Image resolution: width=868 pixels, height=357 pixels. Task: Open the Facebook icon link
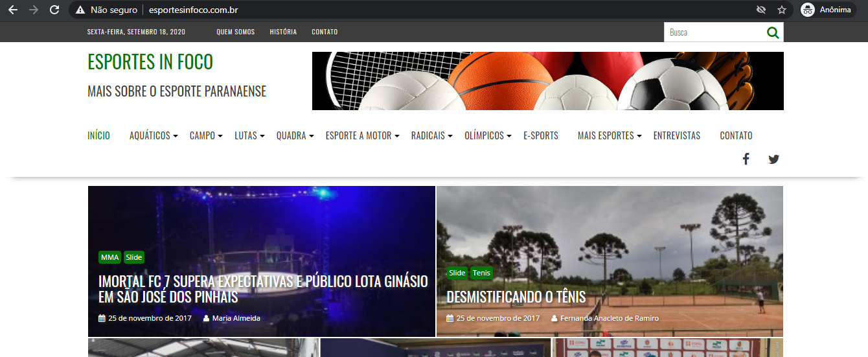[x=746, y=159]
